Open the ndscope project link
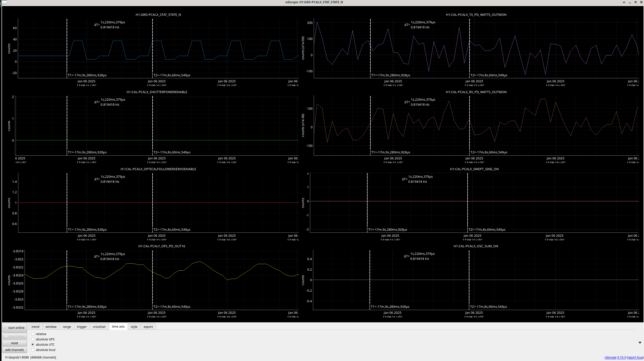Image resolution: width=644 pixels, height=361 pixels. [x=610, y=357]
